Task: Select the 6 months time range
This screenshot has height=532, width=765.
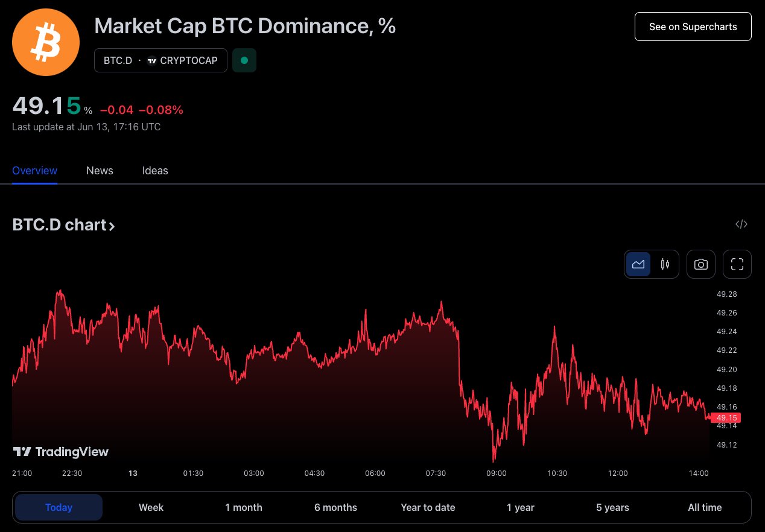Action: 335,507
